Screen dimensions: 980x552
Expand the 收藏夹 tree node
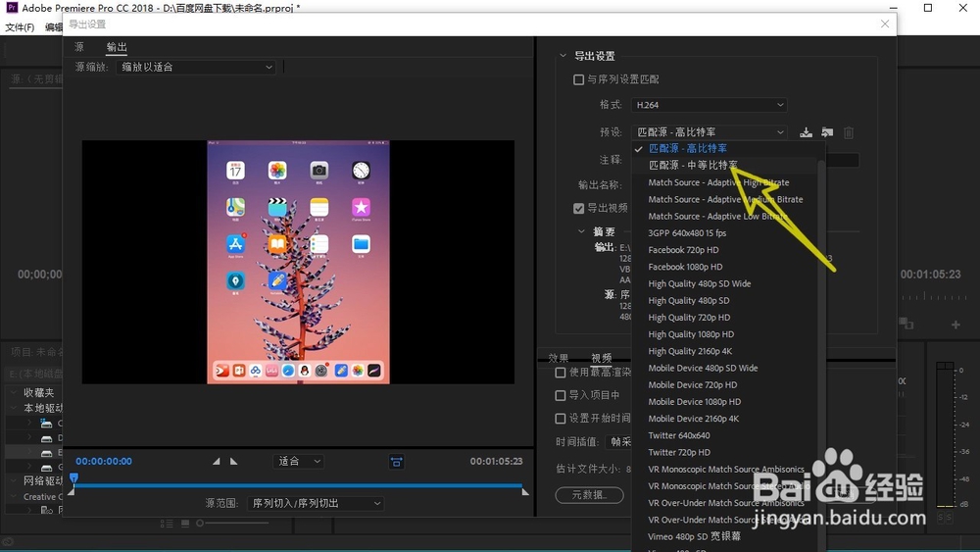click(14, 392)
